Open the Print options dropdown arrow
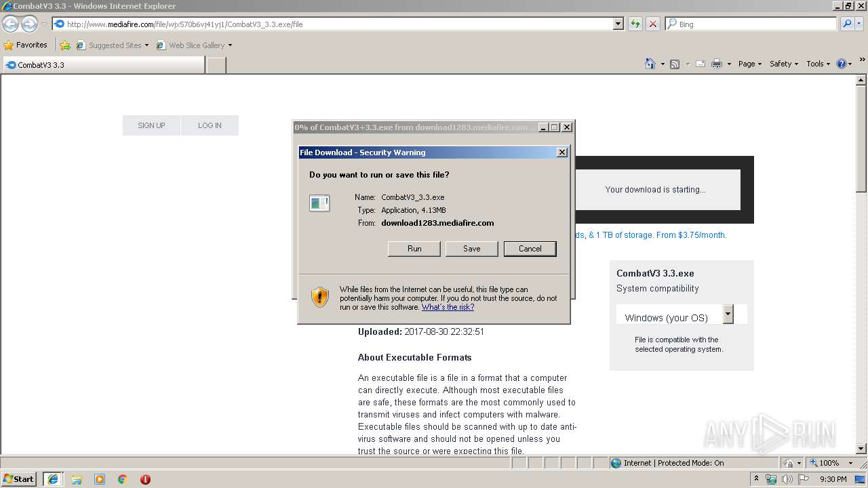This screenshot has height=488, width=868. (729, 64)
